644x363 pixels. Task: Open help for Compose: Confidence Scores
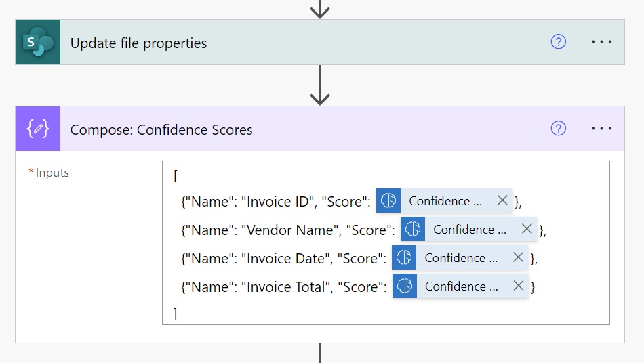click(x=558, y=129)
